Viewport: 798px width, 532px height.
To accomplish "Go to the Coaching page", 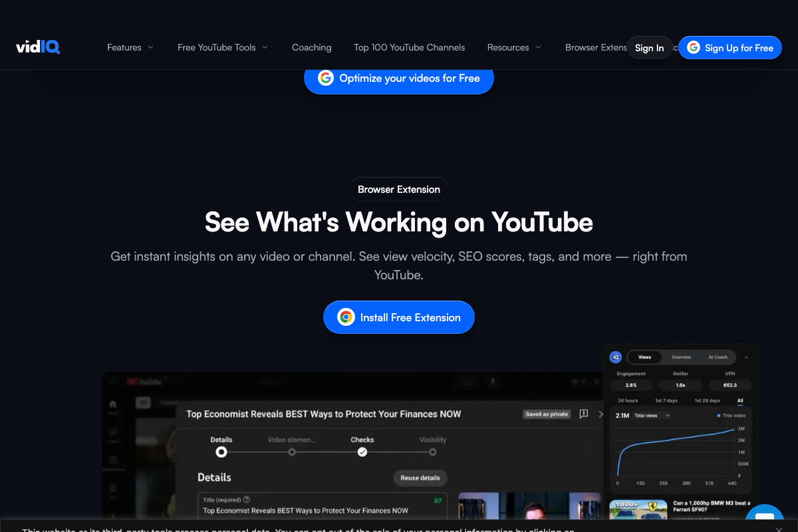I will point(311,47).
